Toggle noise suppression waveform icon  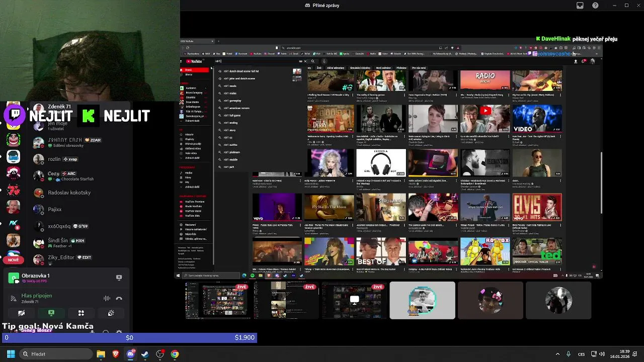pos(107,298)
